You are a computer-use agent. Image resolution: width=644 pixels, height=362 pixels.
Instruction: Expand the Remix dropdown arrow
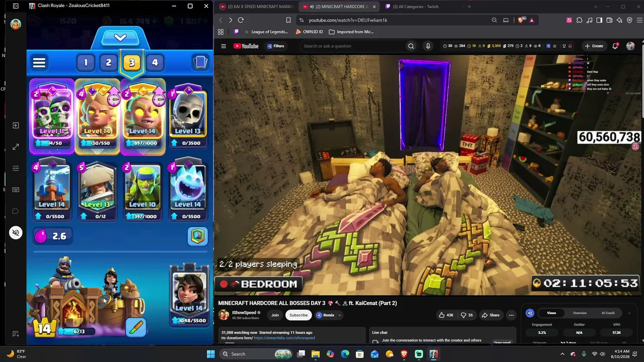pyautogui.click(x=340, y=315)
